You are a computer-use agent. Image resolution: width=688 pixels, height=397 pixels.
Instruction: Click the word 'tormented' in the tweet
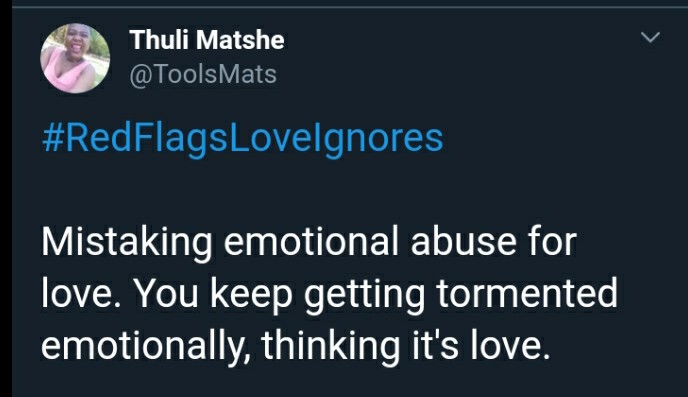[527, 293]
